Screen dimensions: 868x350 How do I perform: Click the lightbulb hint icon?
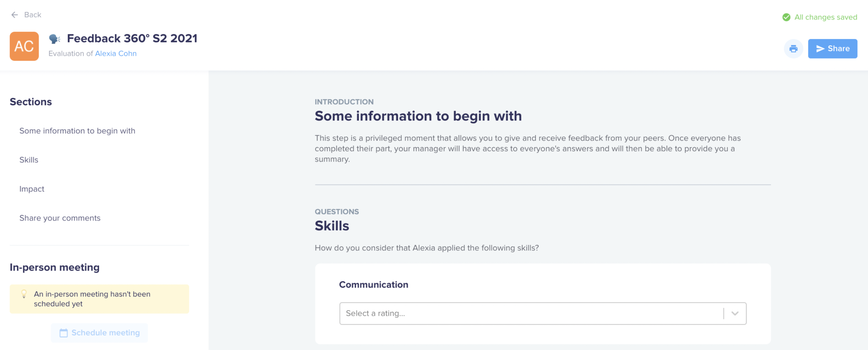24,294
